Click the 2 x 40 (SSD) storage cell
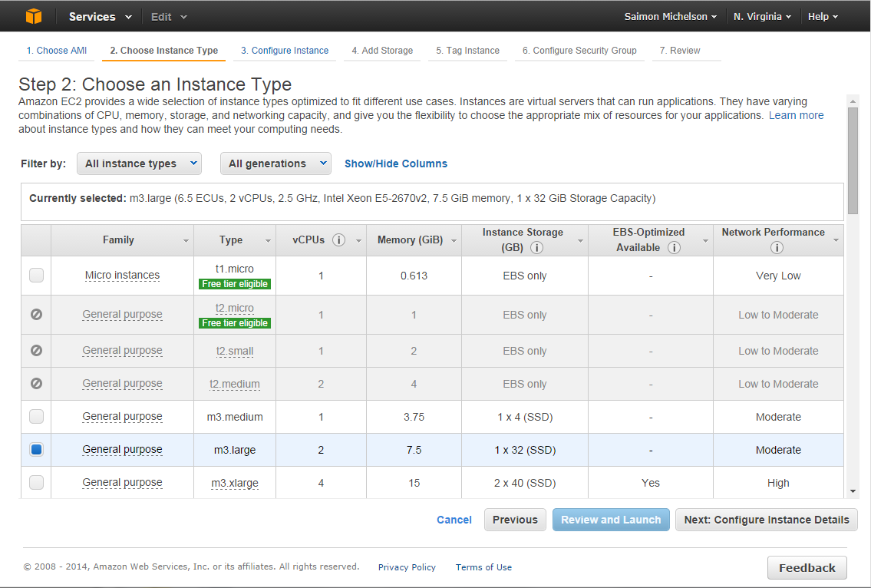 point(525,483)
